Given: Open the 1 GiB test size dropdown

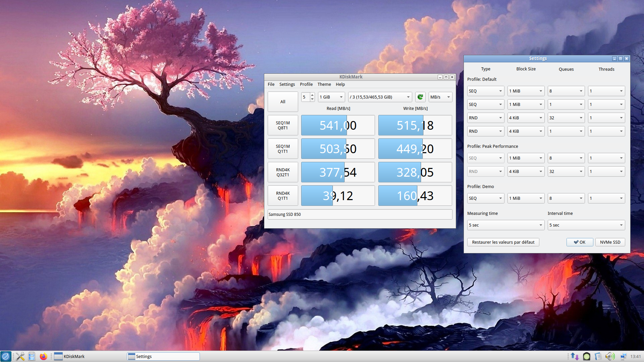Looking at the screenshot, I should click(331, 97).
